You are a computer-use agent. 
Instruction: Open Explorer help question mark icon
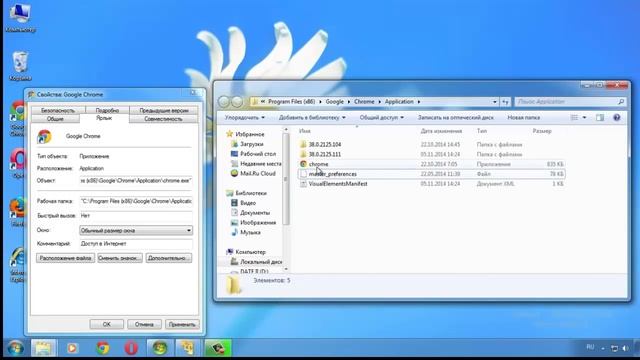(617, 118)
